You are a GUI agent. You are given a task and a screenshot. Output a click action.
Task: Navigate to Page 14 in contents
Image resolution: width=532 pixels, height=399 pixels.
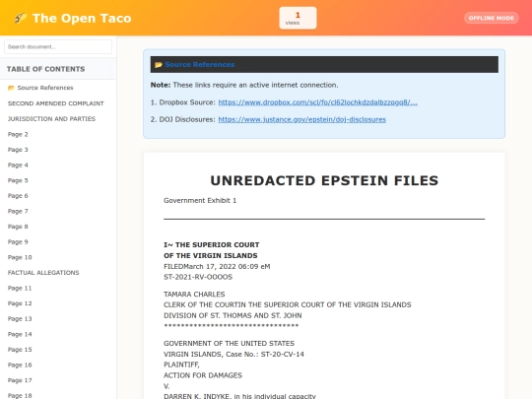pyautogui.click(x=20, y=334)
